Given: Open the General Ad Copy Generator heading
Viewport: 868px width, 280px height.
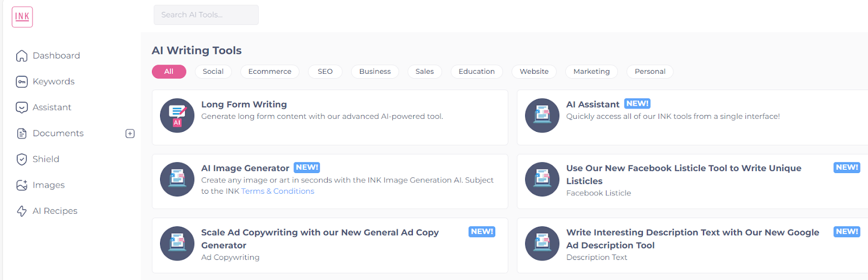Looking at the screenshot, I should coord(320,239).
